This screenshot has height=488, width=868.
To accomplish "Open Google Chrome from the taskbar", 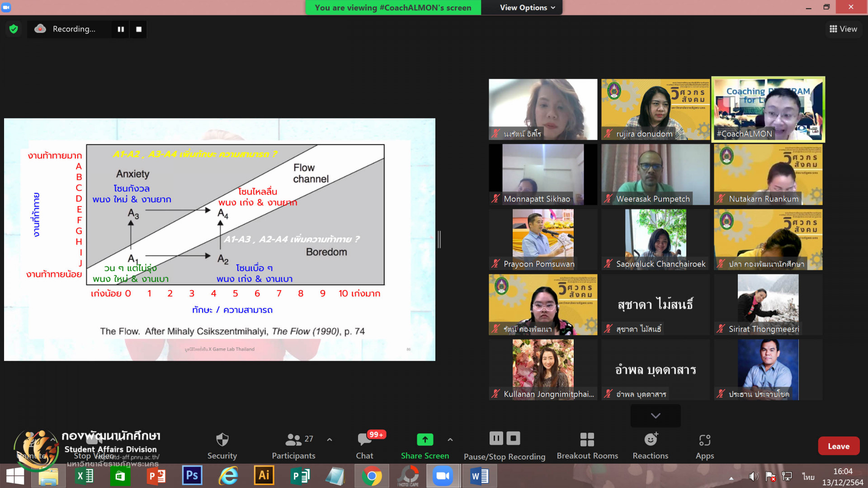I will (x=372, y=476).
